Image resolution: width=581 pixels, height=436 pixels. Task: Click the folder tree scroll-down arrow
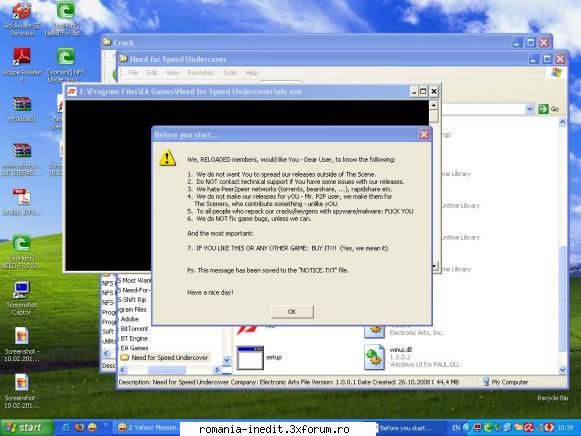tap(226, 360)
